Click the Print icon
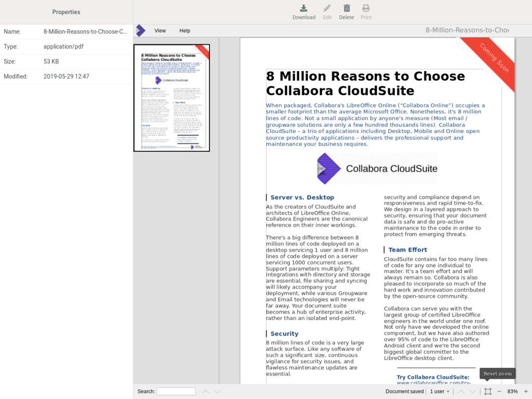The width and height of the screenshot is (532, 399). 366,8
